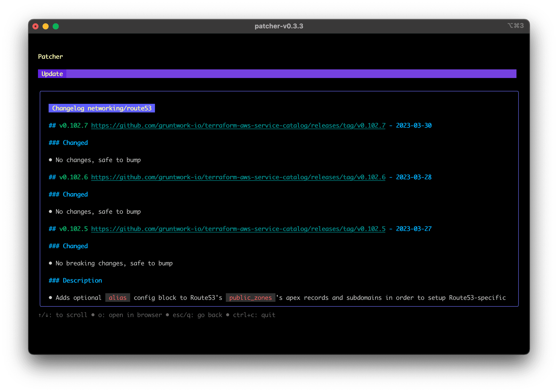Click 'No changes, safe to bump' under v0.102.6
The image size is (558, 392).
point(98,212)
